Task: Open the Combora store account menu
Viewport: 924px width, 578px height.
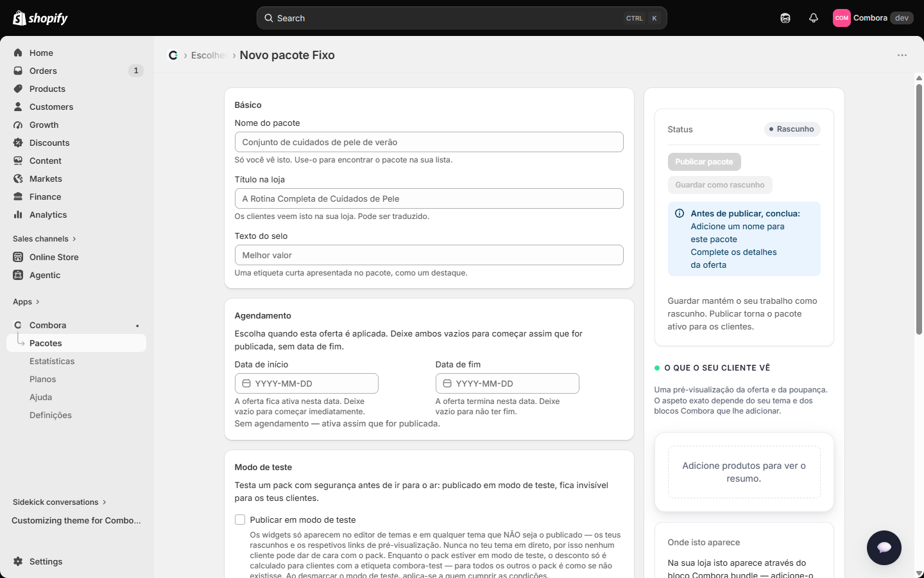Action: pyautogui.click(x=873, y=18)
